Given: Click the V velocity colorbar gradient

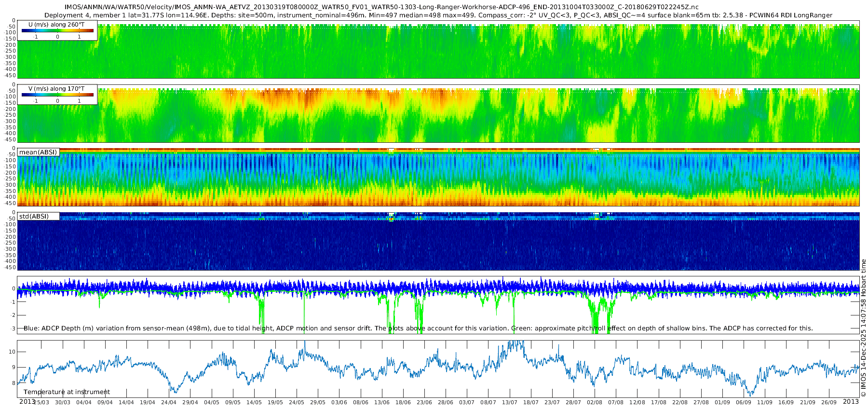Looking at the screenshot, I should click(57, 95).
